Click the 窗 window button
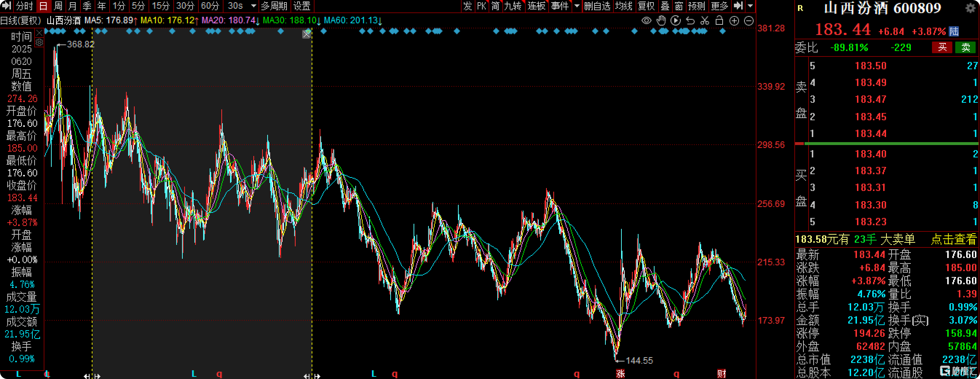Viewport: 980px width, 379px height. 679,6
